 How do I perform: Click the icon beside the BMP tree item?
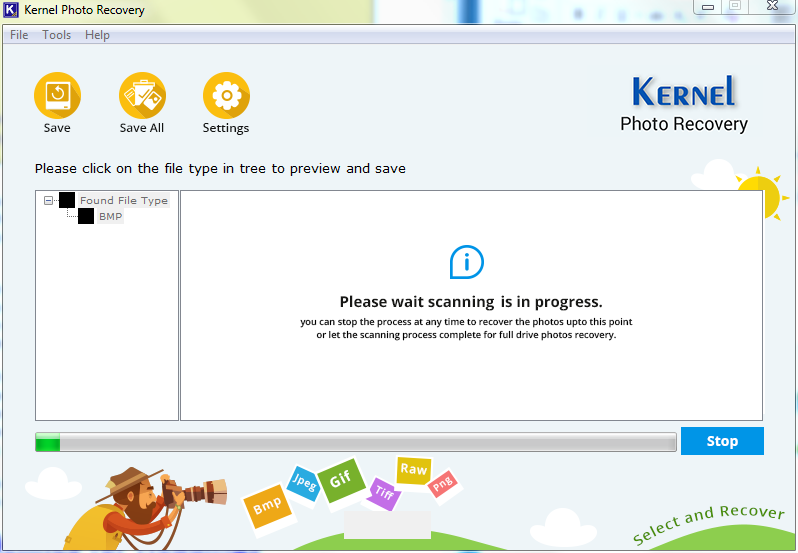pos(86,216)
